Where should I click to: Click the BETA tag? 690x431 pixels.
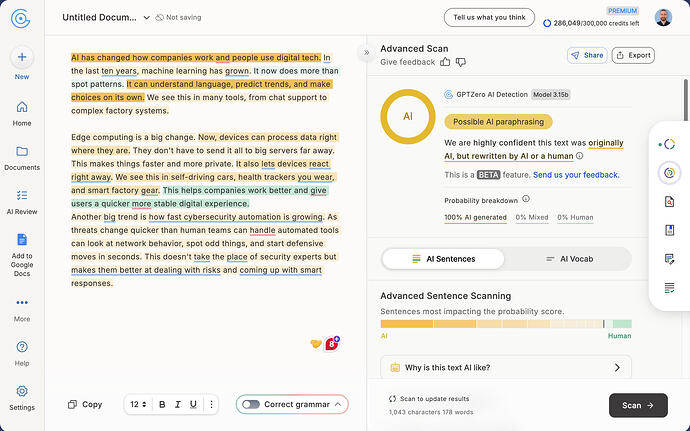click(x=488, y=175)
